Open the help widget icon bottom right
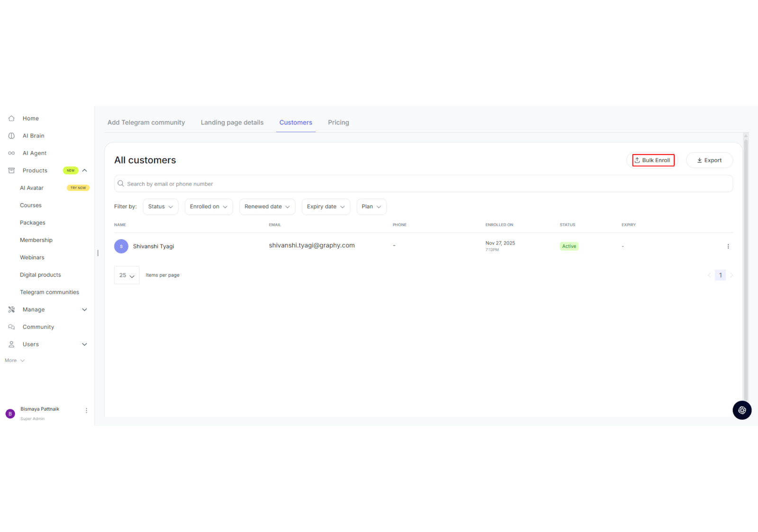The image size is (758, 532). coord(742,410)
